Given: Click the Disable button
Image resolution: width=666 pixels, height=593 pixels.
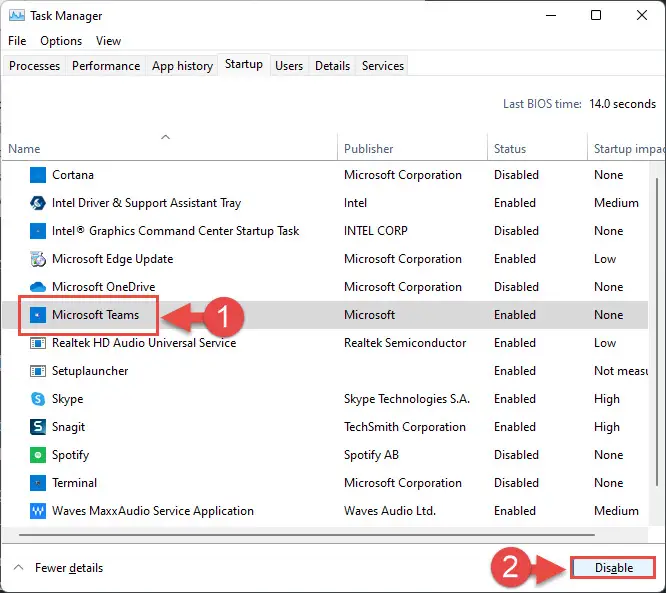Looking at the screenshot, I should coord(613,568).
